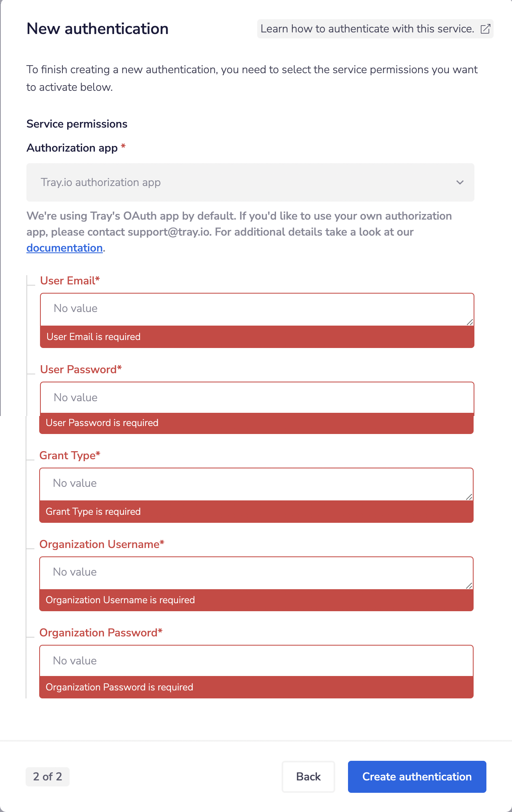Select the Organization Username input
512x812 pixels.
pyautogui.click(x=256, y=572)
